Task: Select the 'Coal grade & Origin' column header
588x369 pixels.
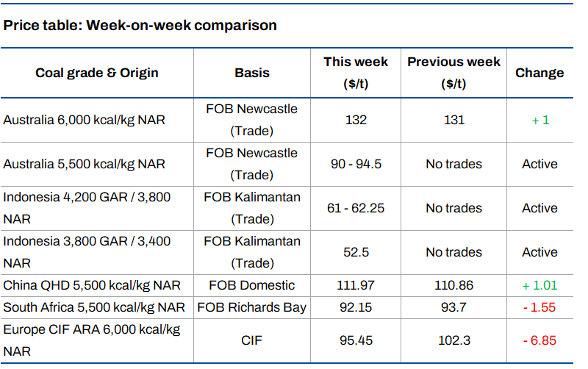Action: pyautogui.click(x=97, y=73)
